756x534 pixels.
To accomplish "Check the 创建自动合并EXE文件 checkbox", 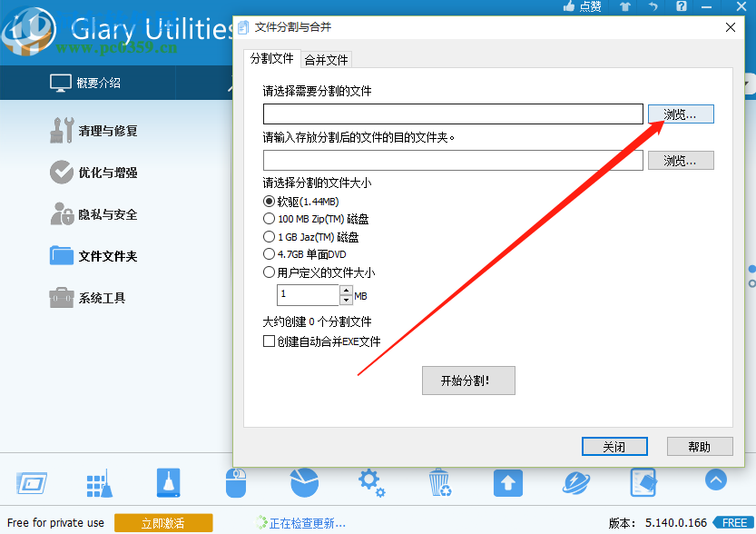I will click(267, 341).
